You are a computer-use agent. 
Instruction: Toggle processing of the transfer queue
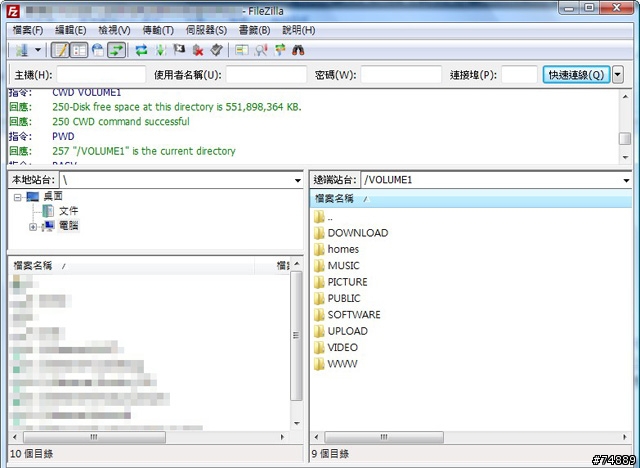pyautogui.click(x=160, y=50)
